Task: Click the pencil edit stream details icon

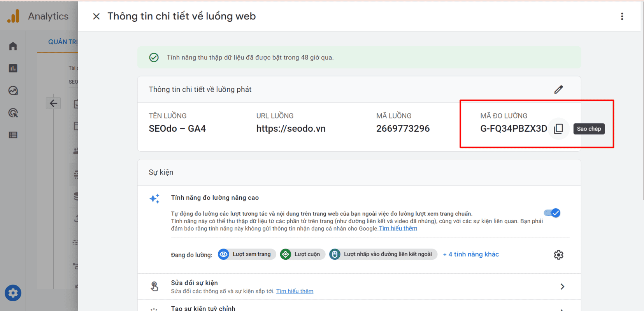Action: coord(558,89)
